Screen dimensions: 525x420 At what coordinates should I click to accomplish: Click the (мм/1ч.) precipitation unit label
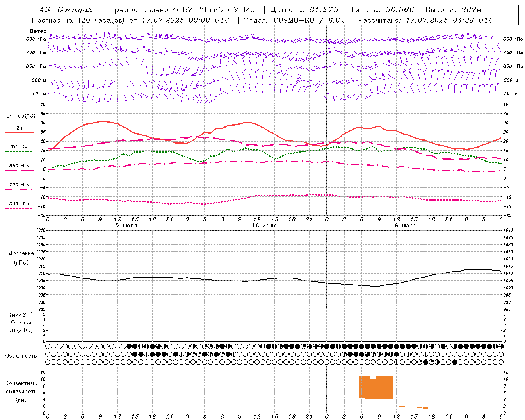[x=21, y=330]
